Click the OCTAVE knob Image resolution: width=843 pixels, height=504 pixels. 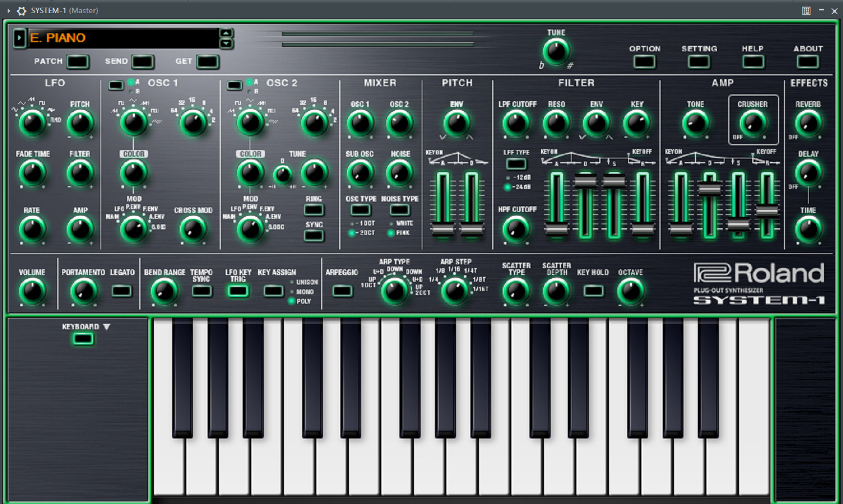(630, 292)
